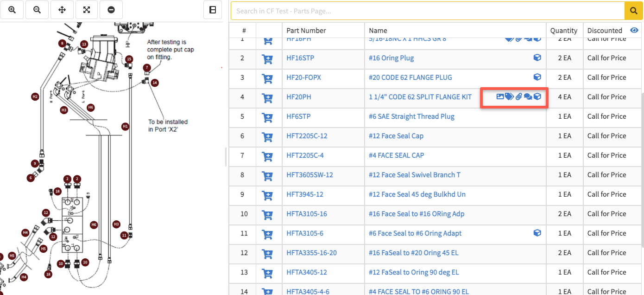This screenshot has height=295, width=644.
Task: Zoom out of the parts diagram
Action: [x=37, y=10]
